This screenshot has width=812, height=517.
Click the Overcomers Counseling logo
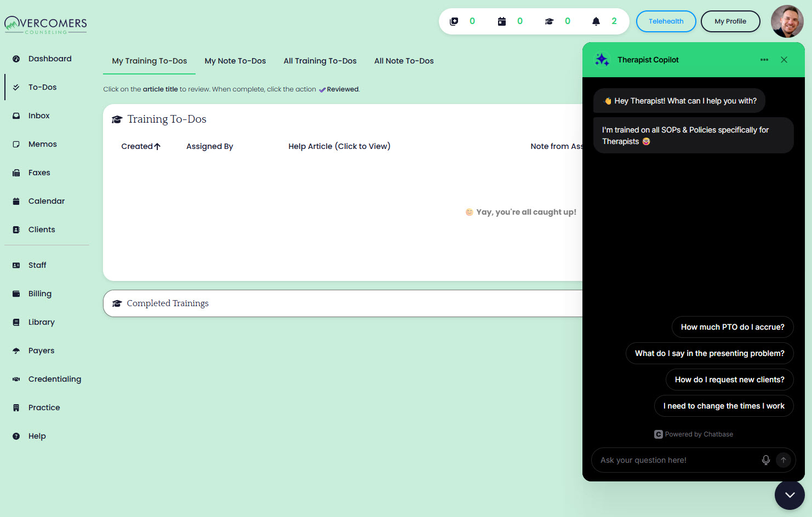45,25
